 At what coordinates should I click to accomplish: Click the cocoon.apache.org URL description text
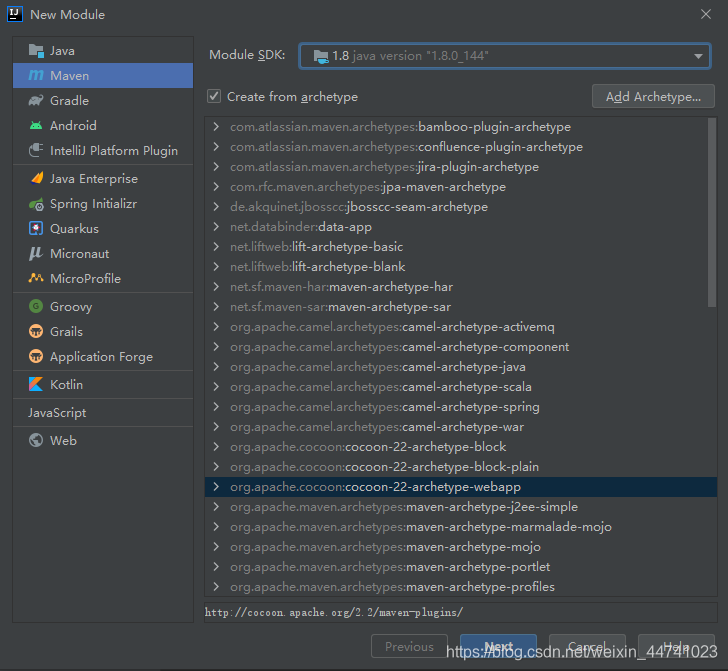(x=333, y=612)
